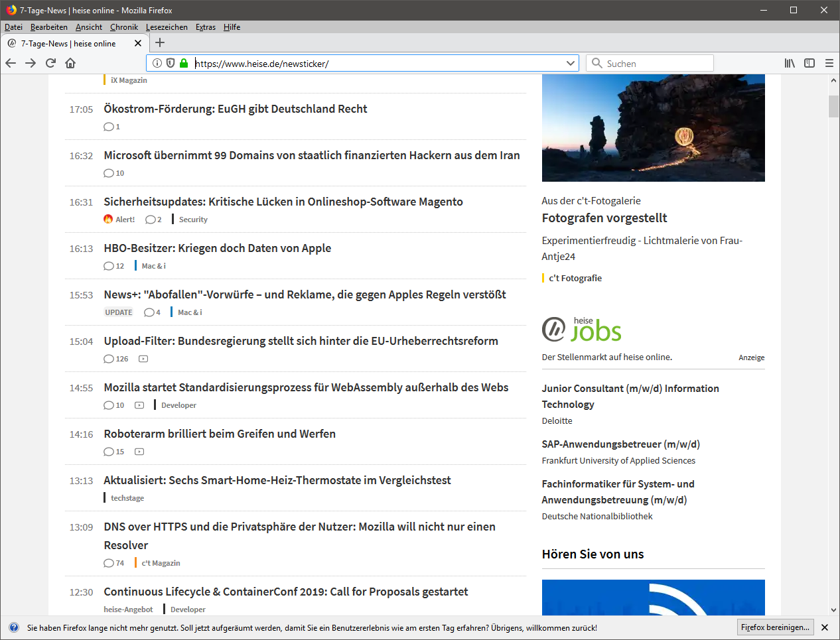
Task: Open the Upload-Filter Bundesregierung article
Action: tap(301, 341)
